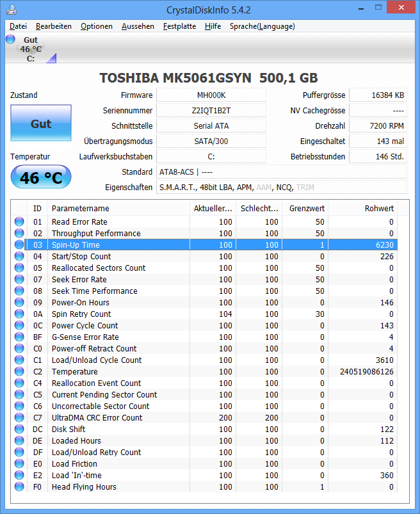This screenshot has height=514, width=420.
Task: Click current value 104 of Spin Retry Count
Action: click(x=225, y=314)
